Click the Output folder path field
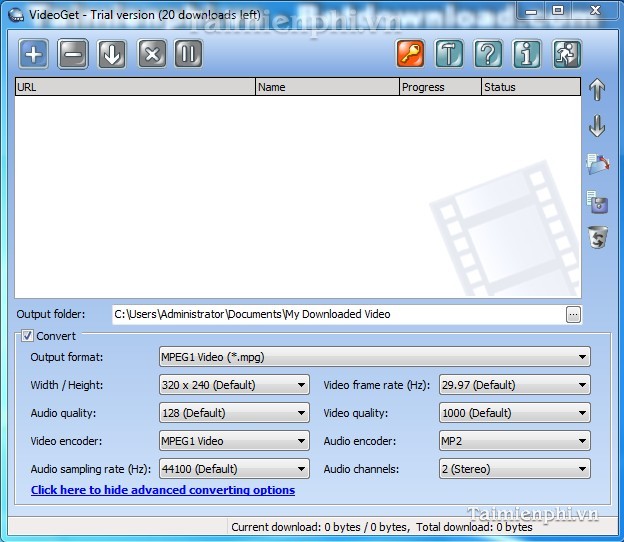 tap(338, 314)
